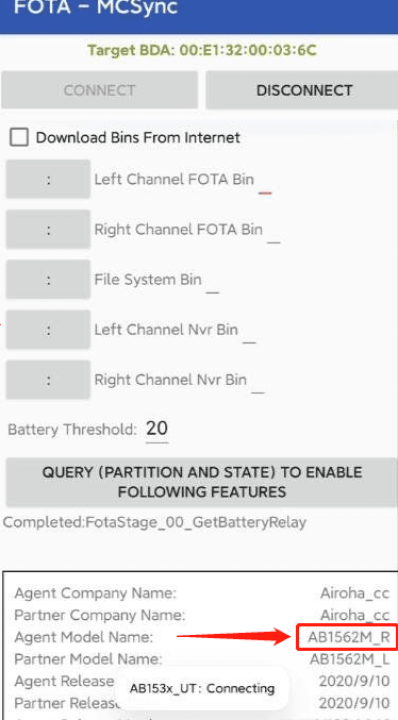Click the greyed CONNECT button

pyautogui.click(x=100, y=90)
